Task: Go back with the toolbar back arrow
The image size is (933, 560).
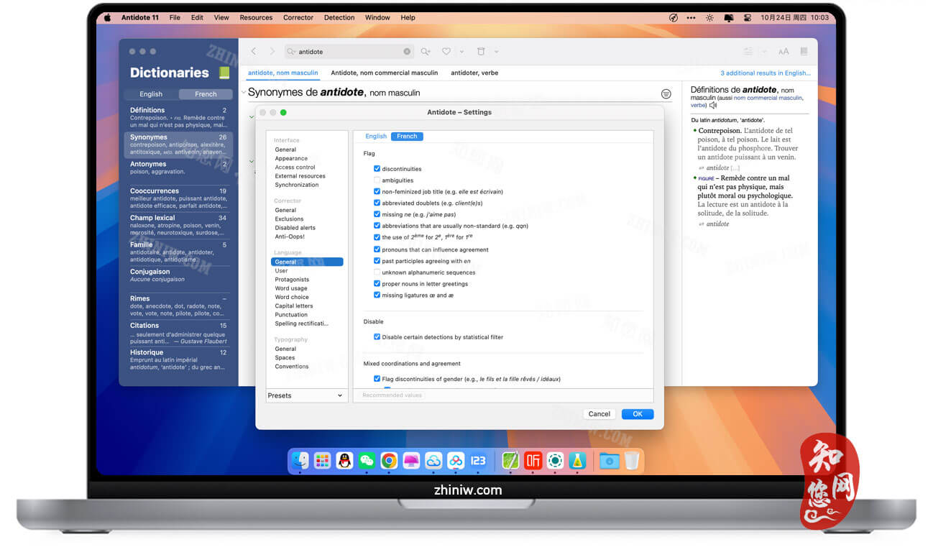Action: point(254,51)
